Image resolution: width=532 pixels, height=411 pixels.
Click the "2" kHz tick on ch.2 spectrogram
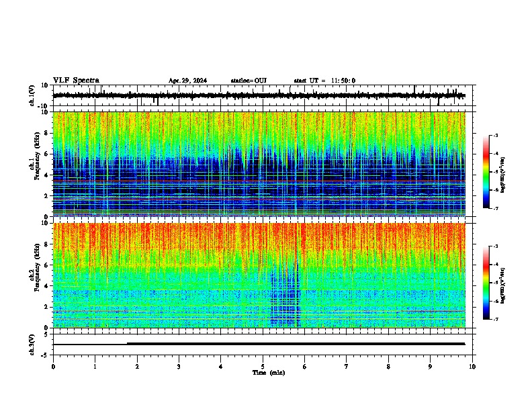coord(47,307)
